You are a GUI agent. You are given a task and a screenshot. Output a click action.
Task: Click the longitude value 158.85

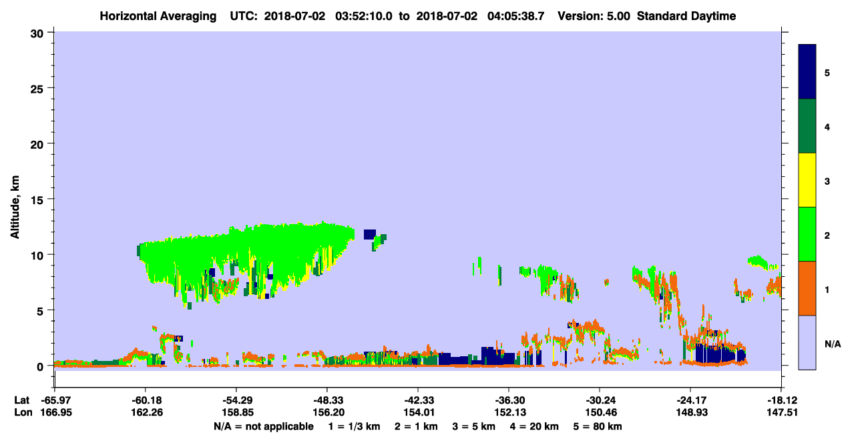click(236, 413)
